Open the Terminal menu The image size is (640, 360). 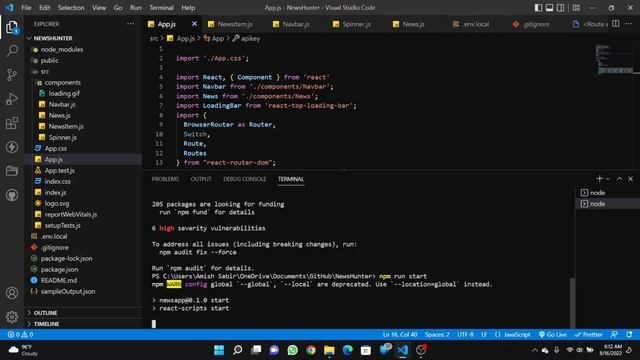coord(161,8)
